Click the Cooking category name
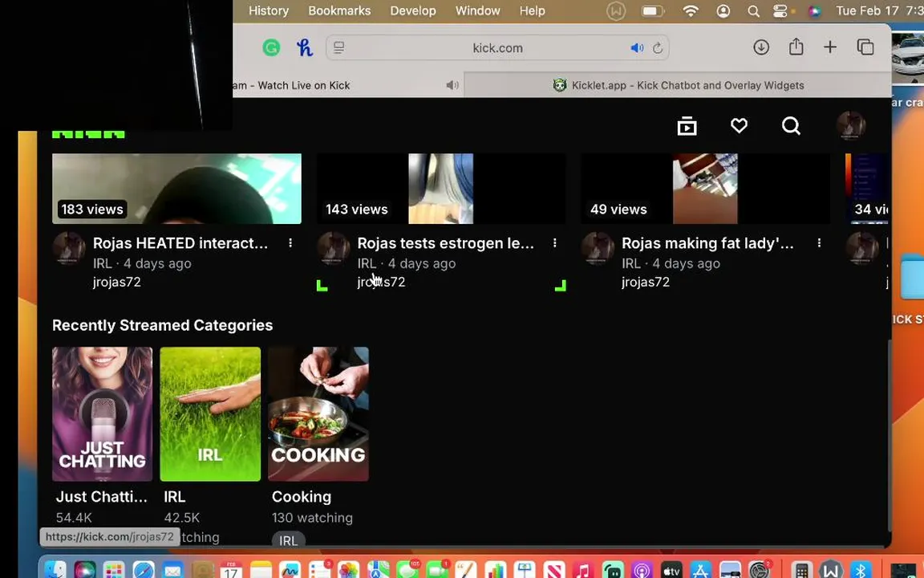Image resolution: width=924 pixels, height=578 pixels. pyautogui.click(x=301, y=497)
